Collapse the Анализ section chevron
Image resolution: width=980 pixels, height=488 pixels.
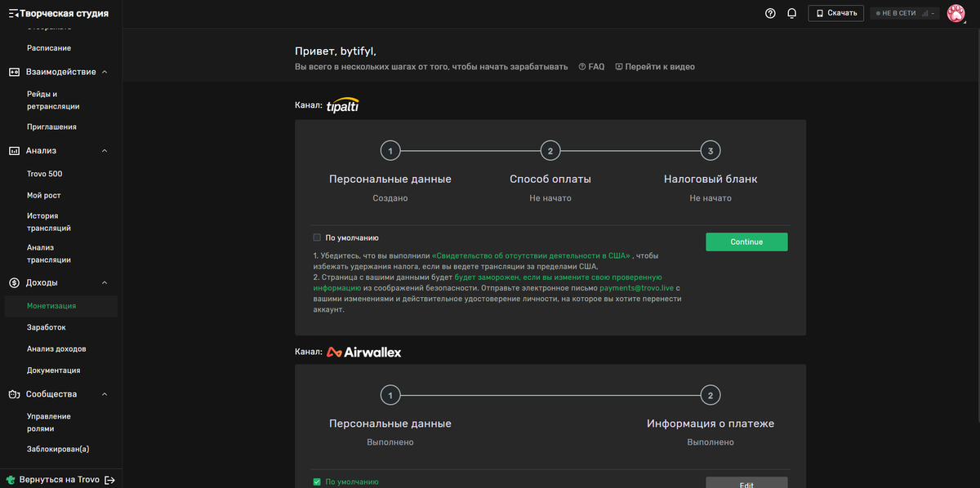105,151
